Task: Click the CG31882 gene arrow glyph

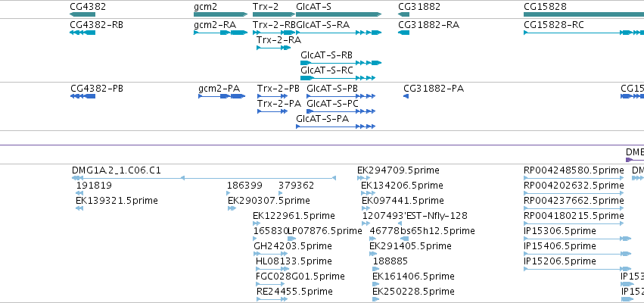Action: (x=404, y=14)
